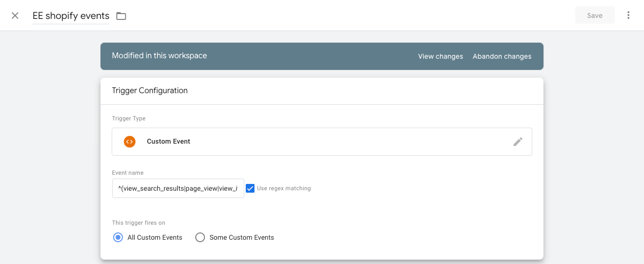Close the trigger editor with the X icon

15,16
